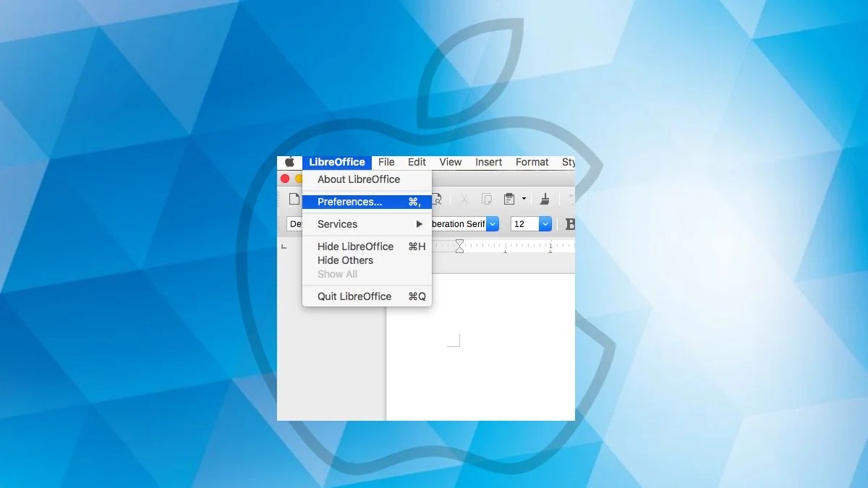Select the Find & Replace icon
This screenshot has width=868, height=488.
pos(438,200)
